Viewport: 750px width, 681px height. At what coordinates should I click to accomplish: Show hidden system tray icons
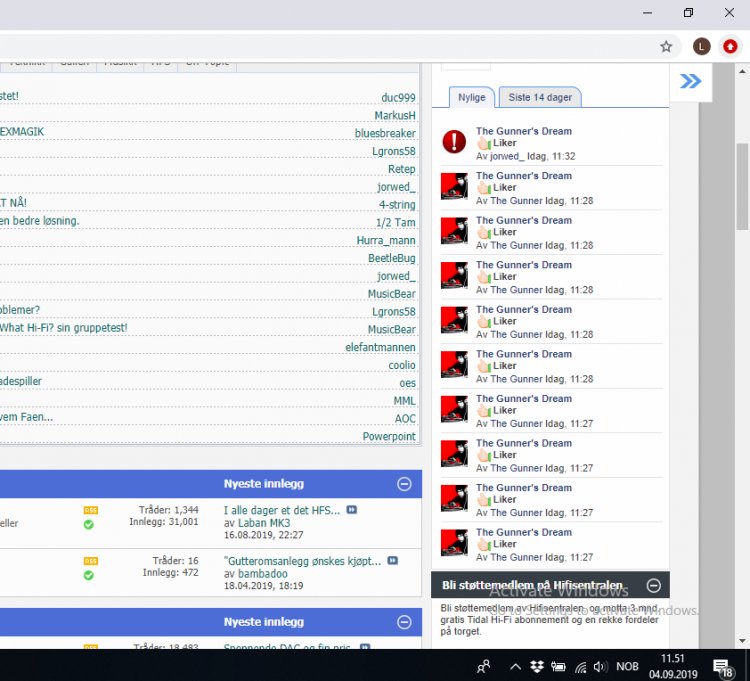(x=515, y=666)
